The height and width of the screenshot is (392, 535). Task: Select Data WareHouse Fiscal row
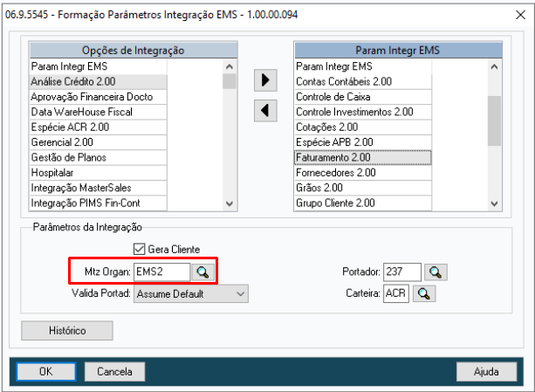(x=99, y=112)
